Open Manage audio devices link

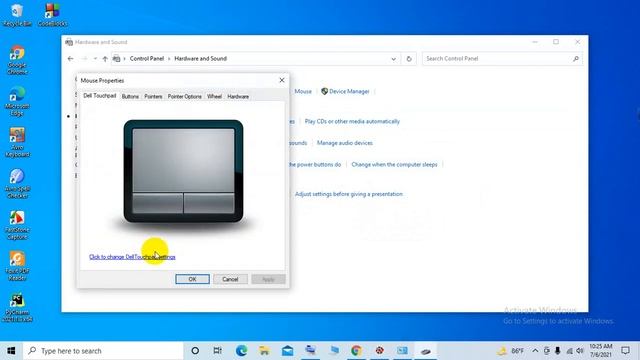click(344, 143)
